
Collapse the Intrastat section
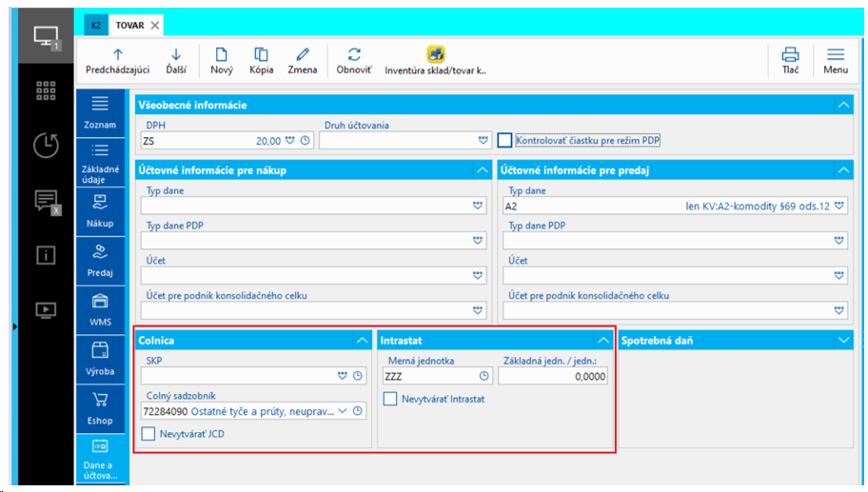coord(603,341)
